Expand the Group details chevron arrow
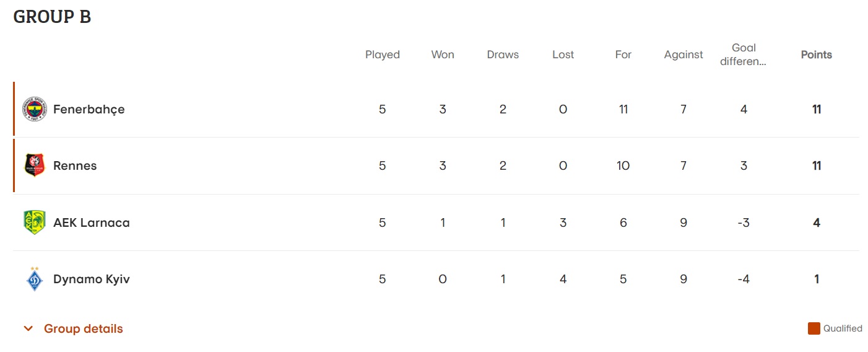Screen dimensions: 868x352 click(28, 329)
